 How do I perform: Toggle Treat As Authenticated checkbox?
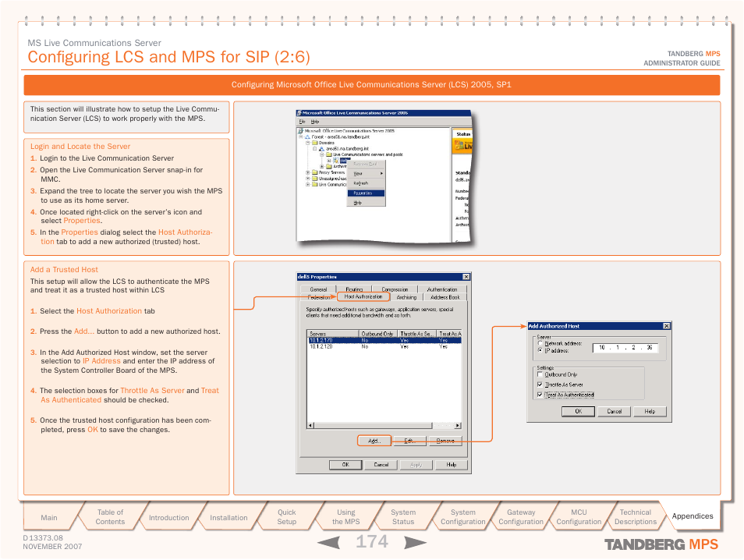(540, 395)
